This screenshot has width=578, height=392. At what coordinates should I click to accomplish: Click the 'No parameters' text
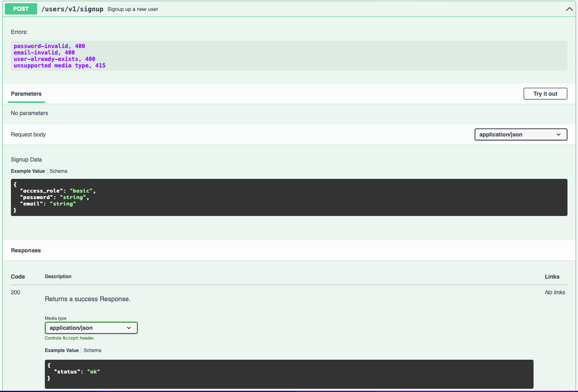[29, 113]
